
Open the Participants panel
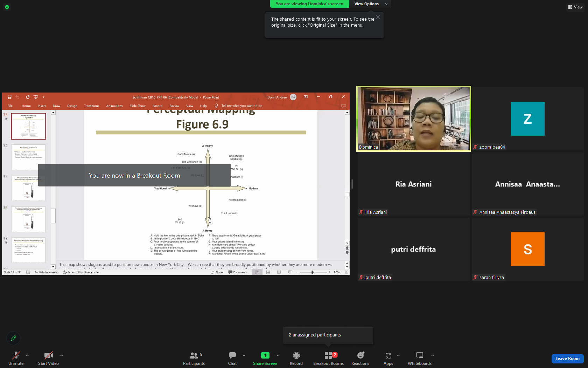point(194,358)
